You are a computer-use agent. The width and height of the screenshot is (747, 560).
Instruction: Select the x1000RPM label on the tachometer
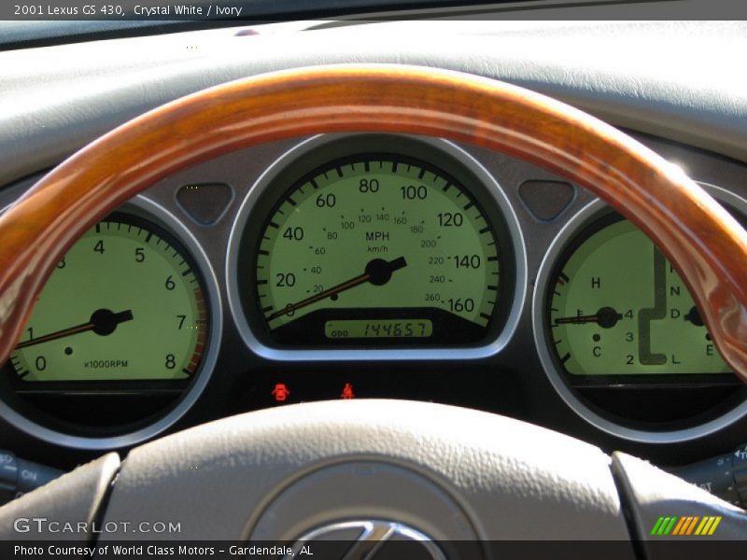(x=106, y=364)
